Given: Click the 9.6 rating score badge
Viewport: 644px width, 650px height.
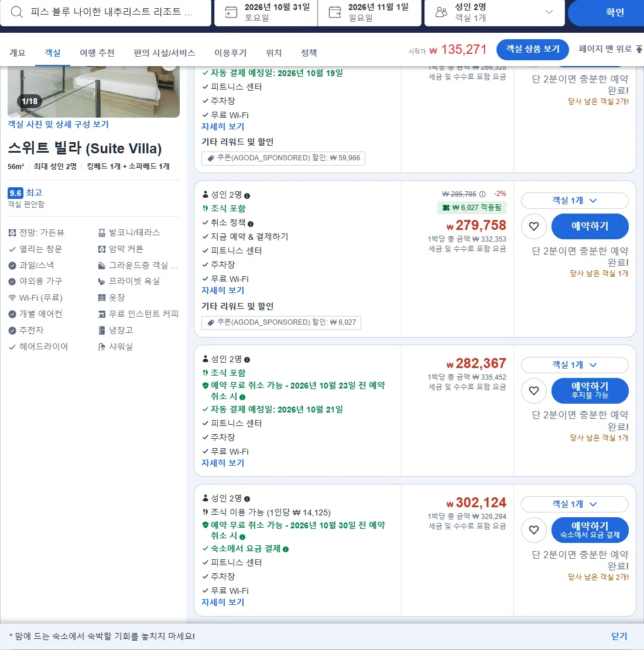Looking at the screenshot, I should point(15,192).
